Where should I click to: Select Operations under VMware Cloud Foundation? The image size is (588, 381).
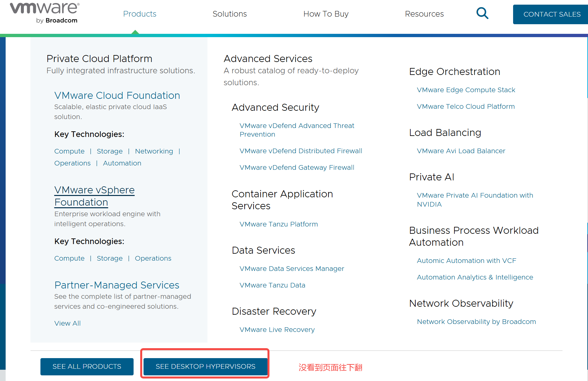click(x=72, y=163)
